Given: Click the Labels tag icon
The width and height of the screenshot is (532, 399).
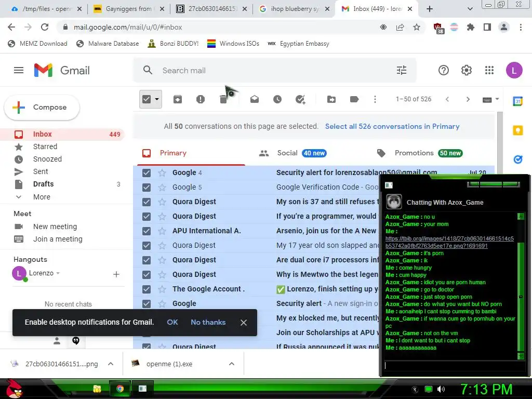Looking at the screenshot, I should [354, 99].
